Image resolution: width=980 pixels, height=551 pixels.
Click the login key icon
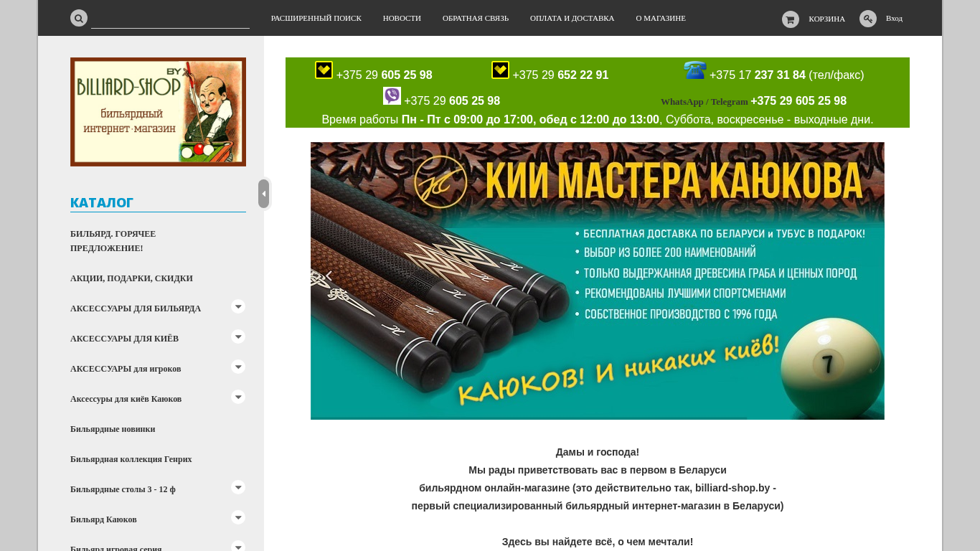(x=868, y=19)
